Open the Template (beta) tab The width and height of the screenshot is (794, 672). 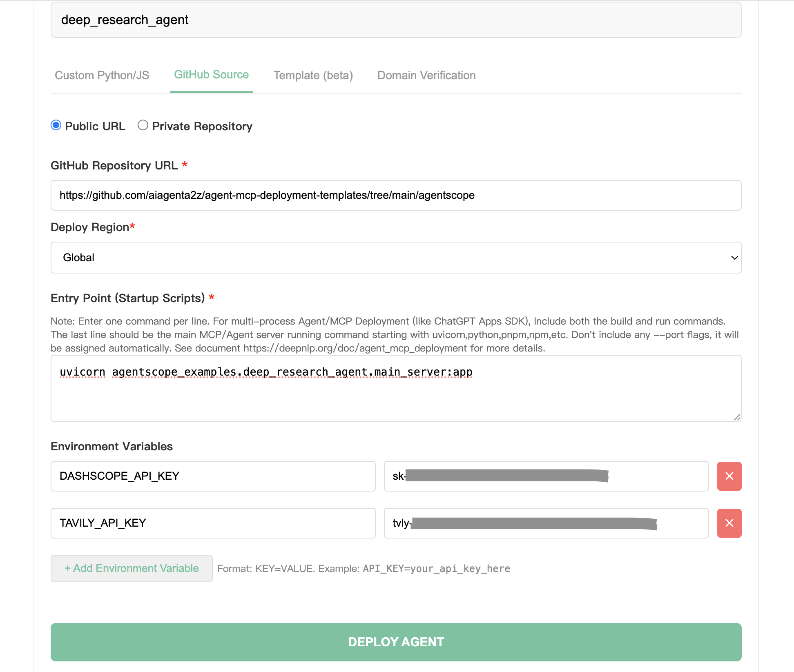tap(313, 75)
